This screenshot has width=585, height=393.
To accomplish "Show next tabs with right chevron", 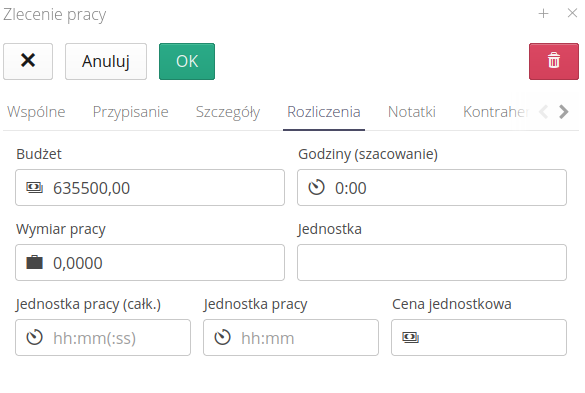I will [564, 112].
